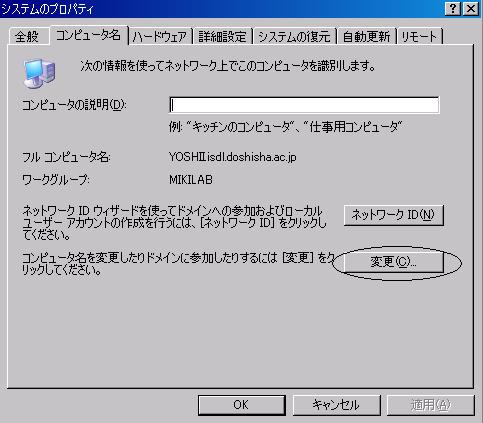Open the リモート tab

[419, 36]
